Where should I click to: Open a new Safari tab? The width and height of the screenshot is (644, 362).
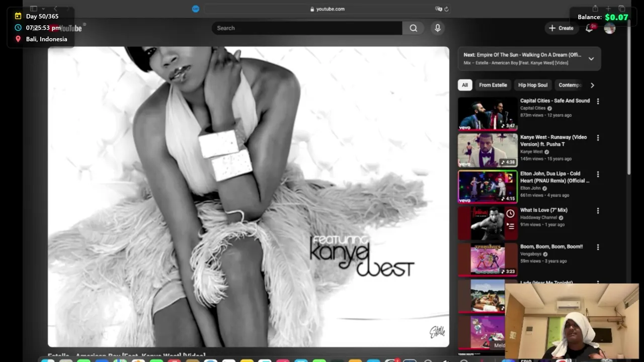click(608, 9)
